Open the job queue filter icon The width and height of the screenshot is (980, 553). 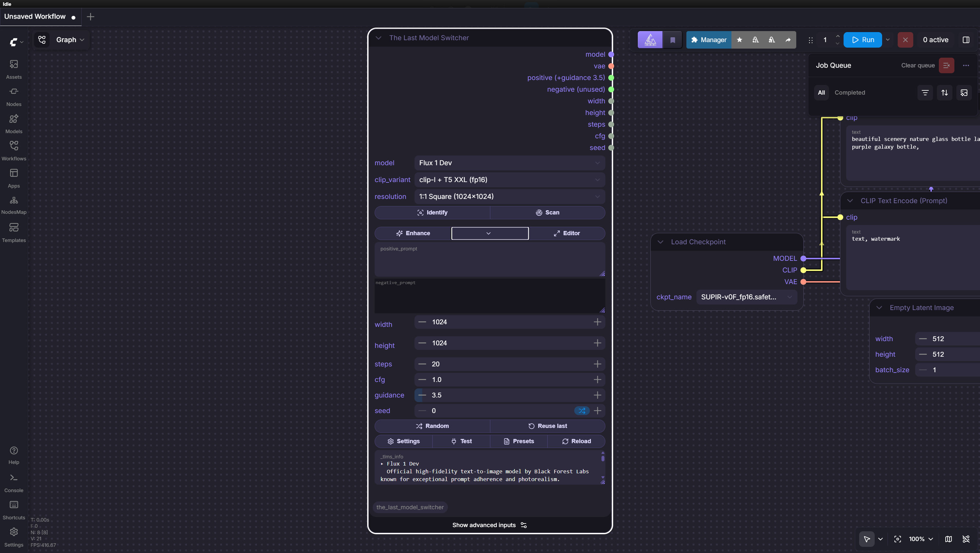pos(925,93)
